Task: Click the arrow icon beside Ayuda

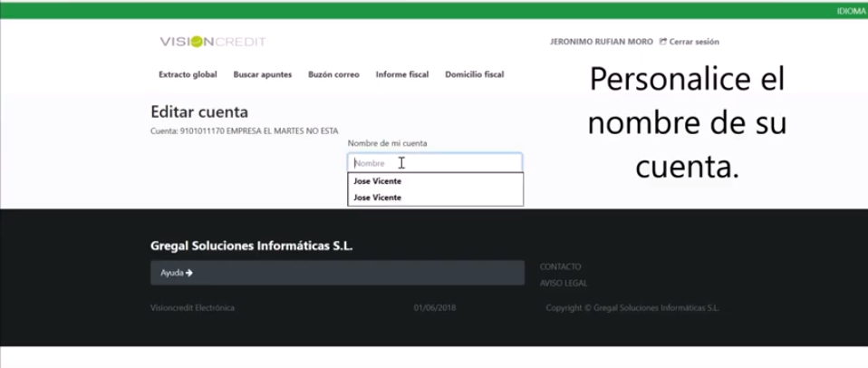Action: click(189, 273)
